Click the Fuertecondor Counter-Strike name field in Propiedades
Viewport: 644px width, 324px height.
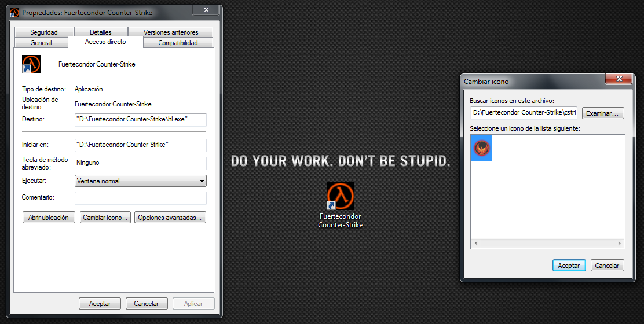point(97,64)
